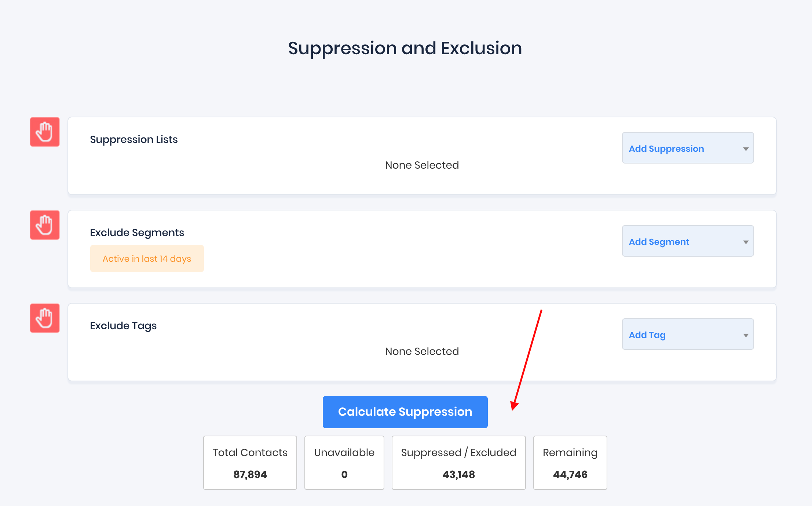Select the Suppressed / Excluded stat box
812x506 pixels.
(x=458, y=462)
